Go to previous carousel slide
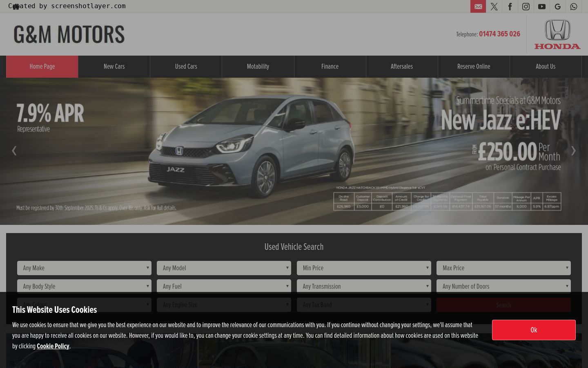588x368 pixels. [x=14, y=150]
